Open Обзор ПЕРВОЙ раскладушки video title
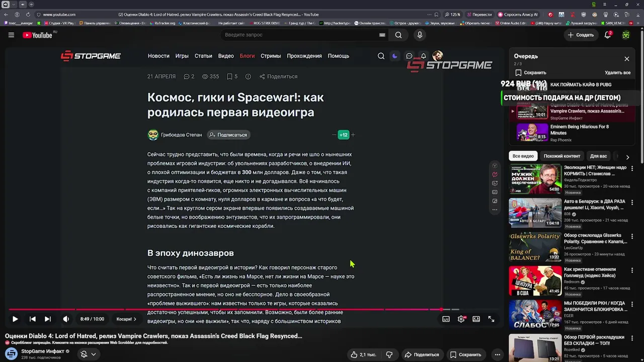 (595, 340)
